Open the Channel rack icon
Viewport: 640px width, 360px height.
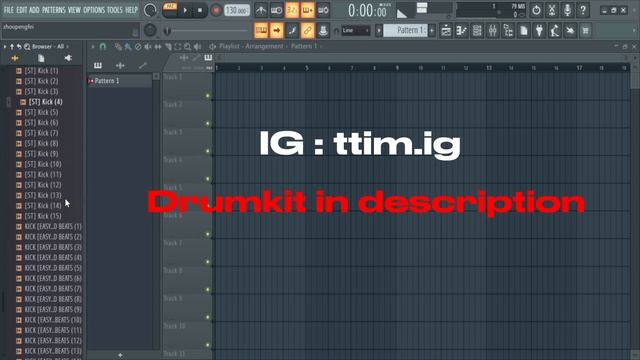click(477, 30)
